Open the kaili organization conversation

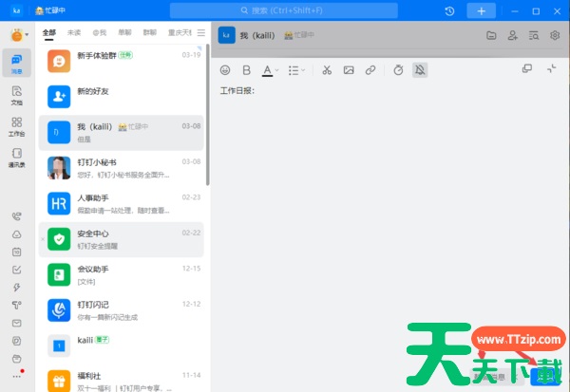point(121,346)
